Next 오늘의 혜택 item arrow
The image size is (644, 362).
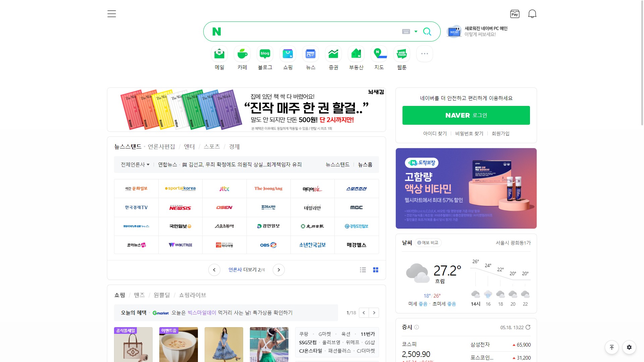click(374, 313)
